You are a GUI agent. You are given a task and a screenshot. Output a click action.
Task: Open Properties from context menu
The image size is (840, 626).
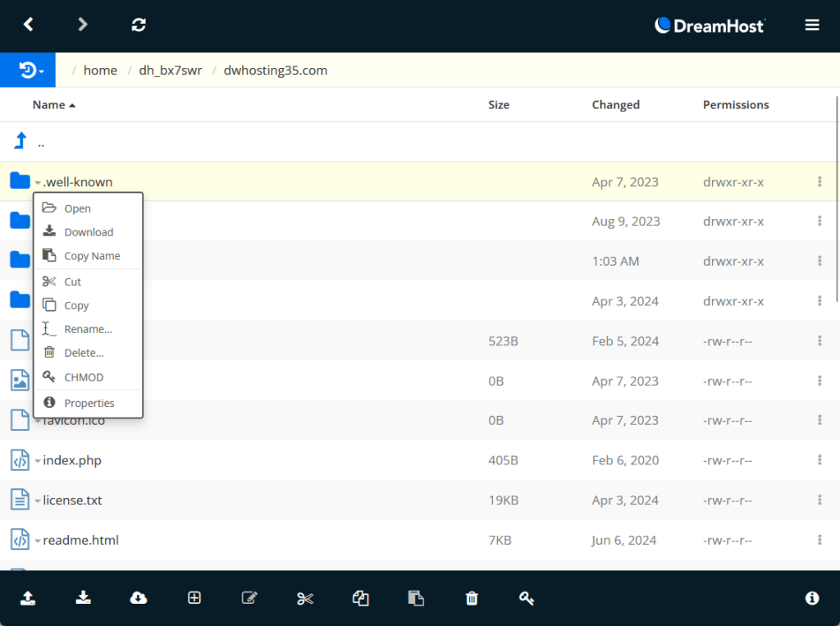pyautogui.click(x=88, y=403)
